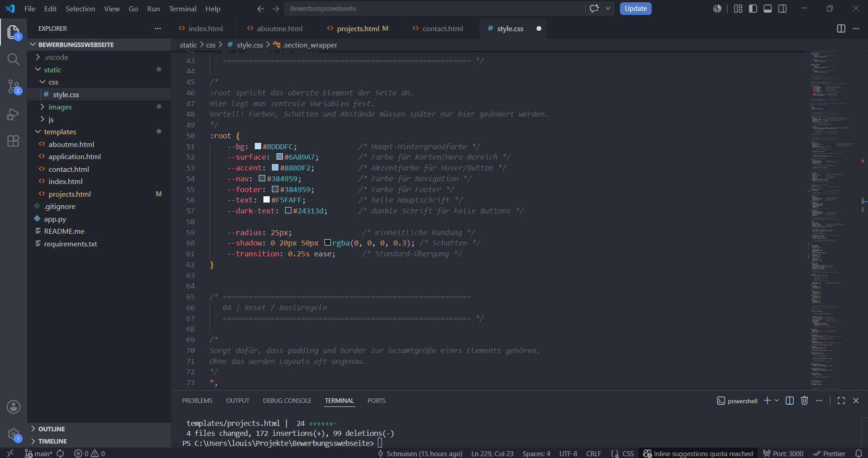This screenshot has width=868, height=458.
Task: Add a new terminal with plus icon
Action: pos(767,401)
